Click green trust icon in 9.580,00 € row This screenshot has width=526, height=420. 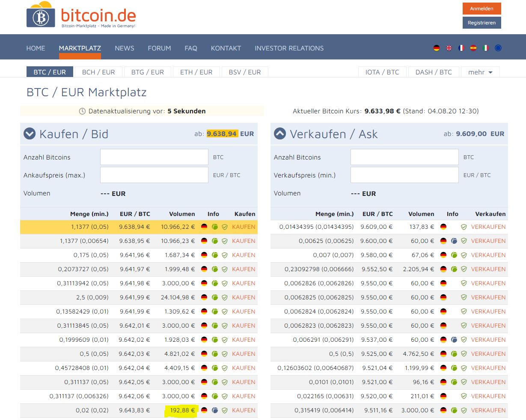coord(454,255)
